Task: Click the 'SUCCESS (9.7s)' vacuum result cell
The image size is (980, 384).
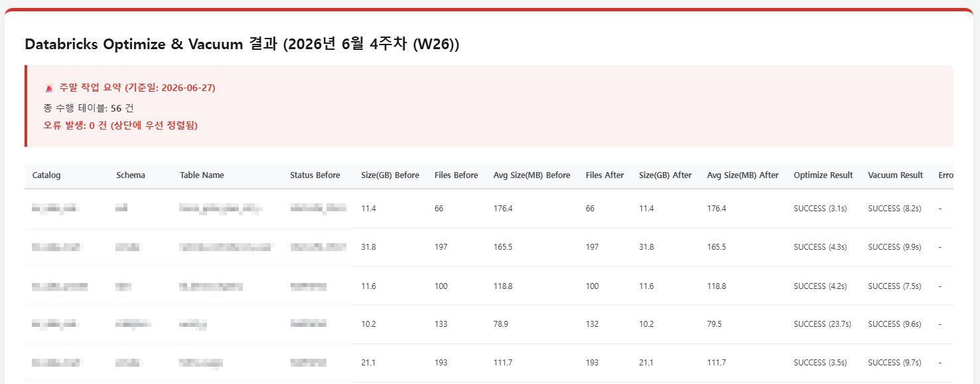Action: point(894,363)
